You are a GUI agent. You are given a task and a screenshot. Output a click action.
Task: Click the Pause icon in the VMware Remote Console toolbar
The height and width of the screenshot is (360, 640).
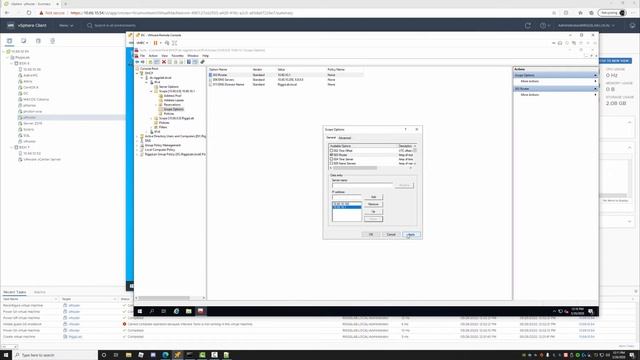(x=156, y=43)
